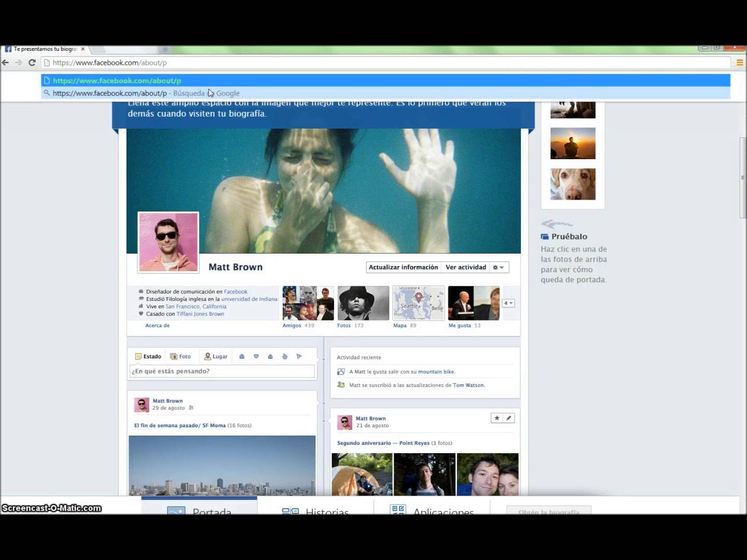Click the star icon on the 21 de agosto post
Screen dimensions: 747x560
click(x=496, y=418)
